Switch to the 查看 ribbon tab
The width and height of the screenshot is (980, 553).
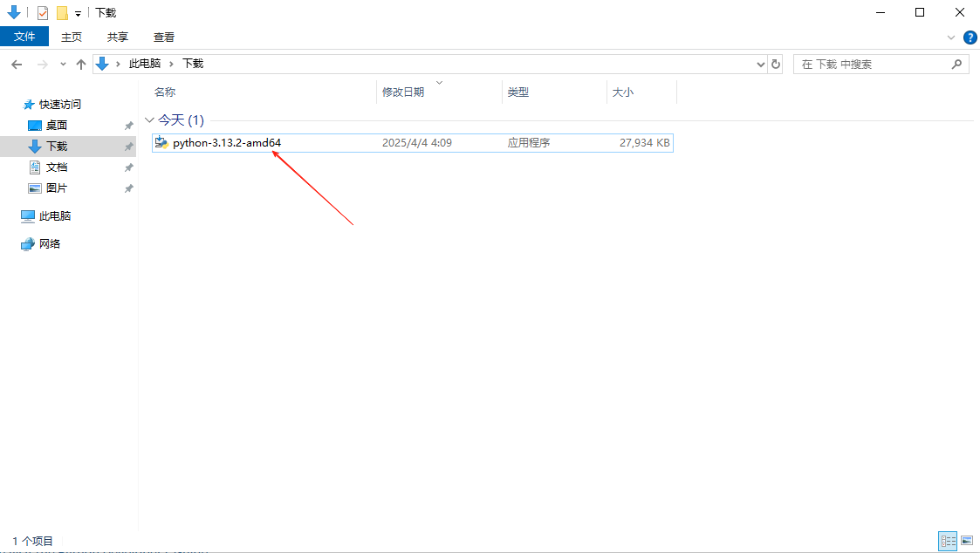(164, 37)
